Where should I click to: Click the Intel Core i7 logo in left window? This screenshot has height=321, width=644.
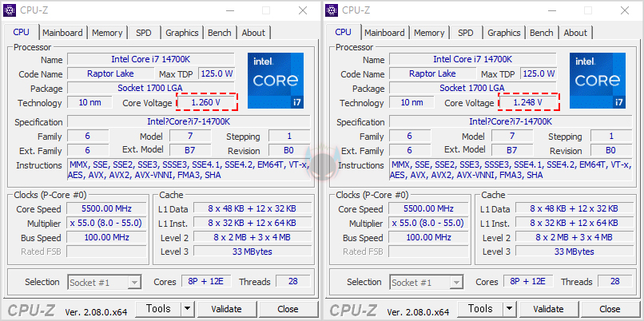point(276,81)
